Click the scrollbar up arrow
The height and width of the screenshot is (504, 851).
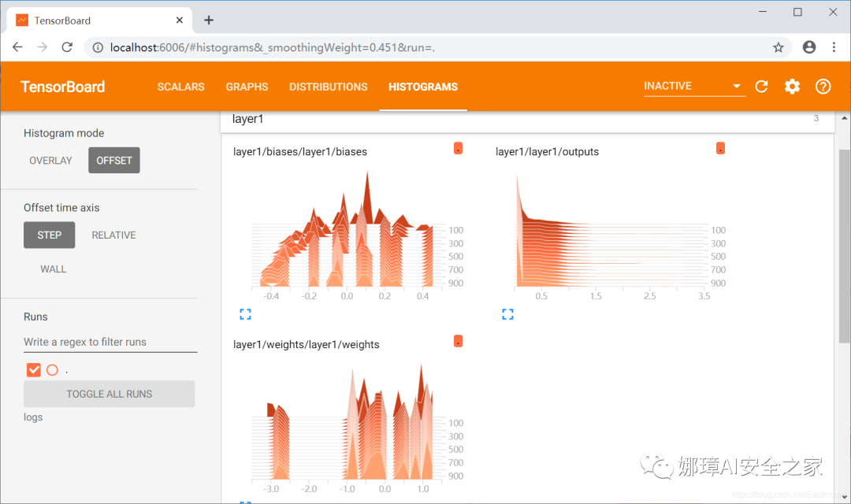pyautogui.click(x=845, y=117)
